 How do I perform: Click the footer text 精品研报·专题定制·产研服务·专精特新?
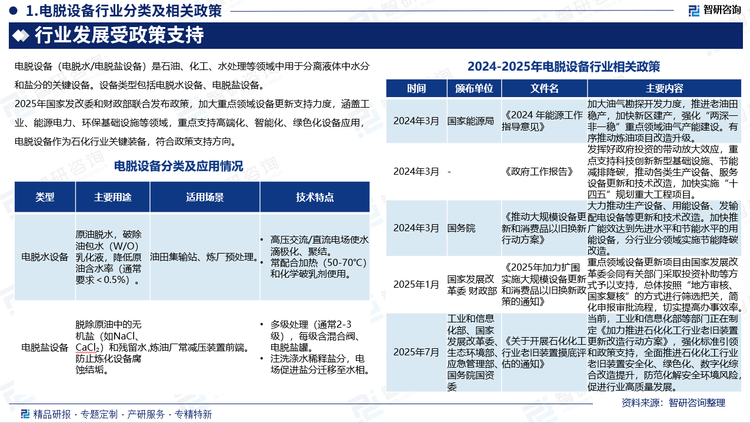(122, 414)
